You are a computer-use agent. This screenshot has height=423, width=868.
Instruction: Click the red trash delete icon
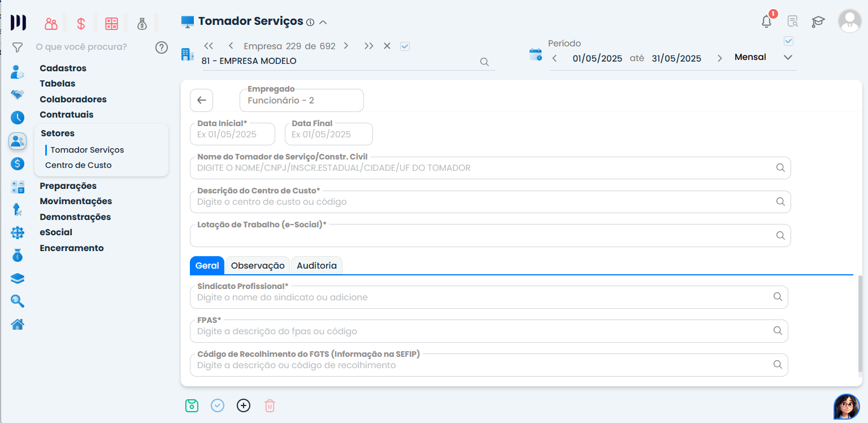pos(270,405)
